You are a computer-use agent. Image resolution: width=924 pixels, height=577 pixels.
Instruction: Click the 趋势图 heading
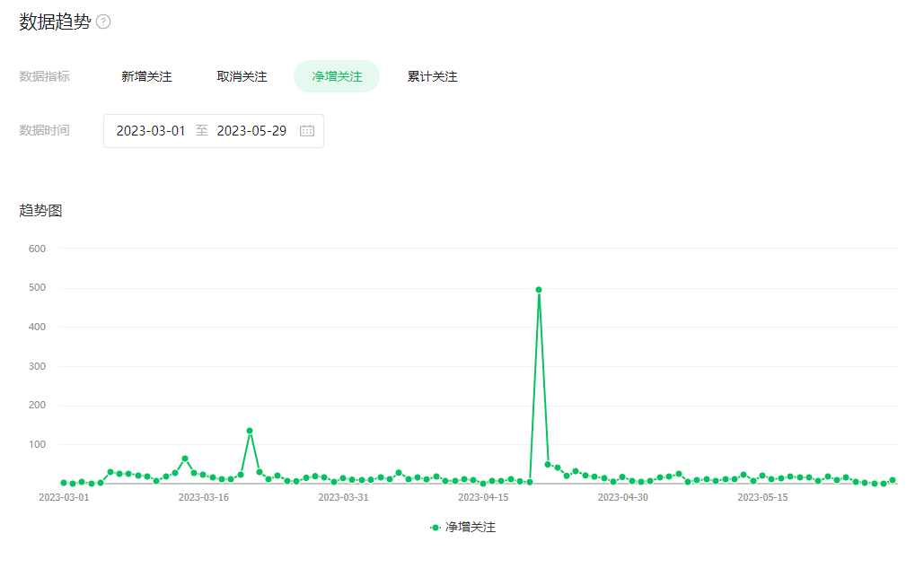[40, 211]
